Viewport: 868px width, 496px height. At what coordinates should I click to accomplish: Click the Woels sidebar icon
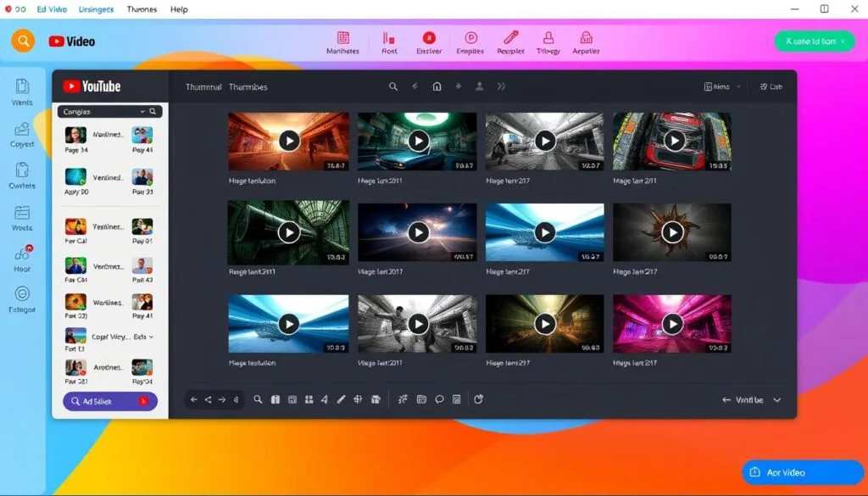pos(22,213)
